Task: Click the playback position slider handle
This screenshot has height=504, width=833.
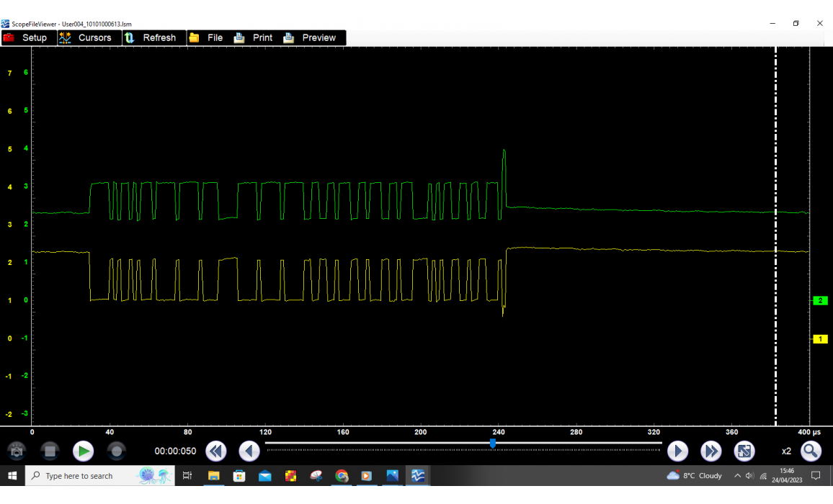Action: (x=493, y=444)
